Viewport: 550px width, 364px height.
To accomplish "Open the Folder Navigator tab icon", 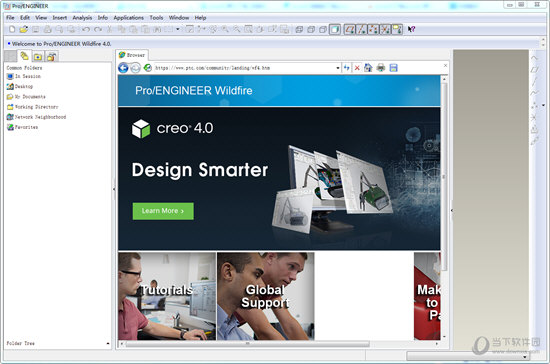I will click(x=24, y=56).
